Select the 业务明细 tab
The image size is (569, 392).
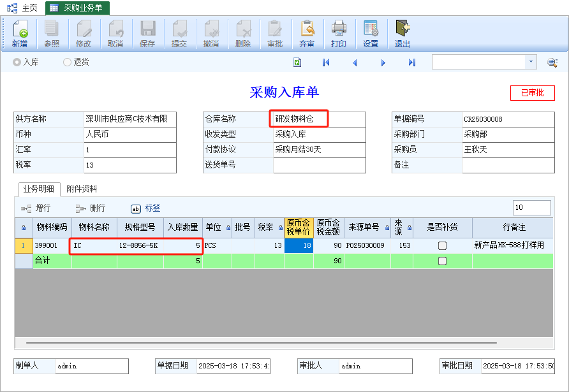coord(39,189)
